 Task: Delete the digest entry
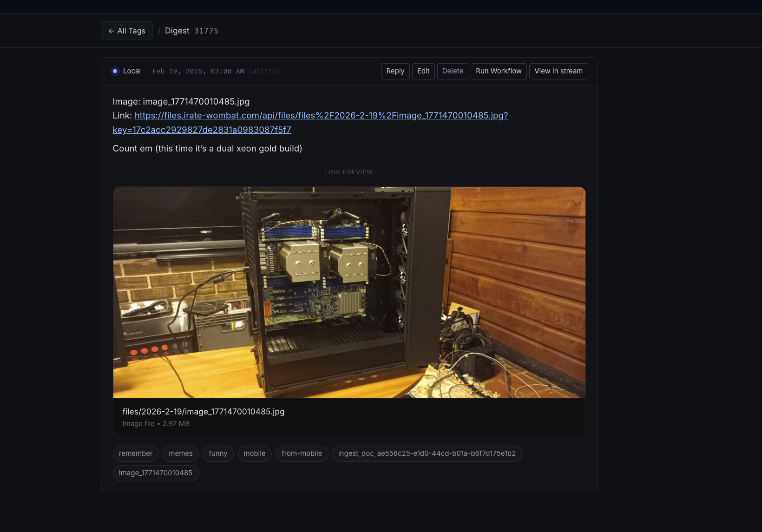coord(452,71)
